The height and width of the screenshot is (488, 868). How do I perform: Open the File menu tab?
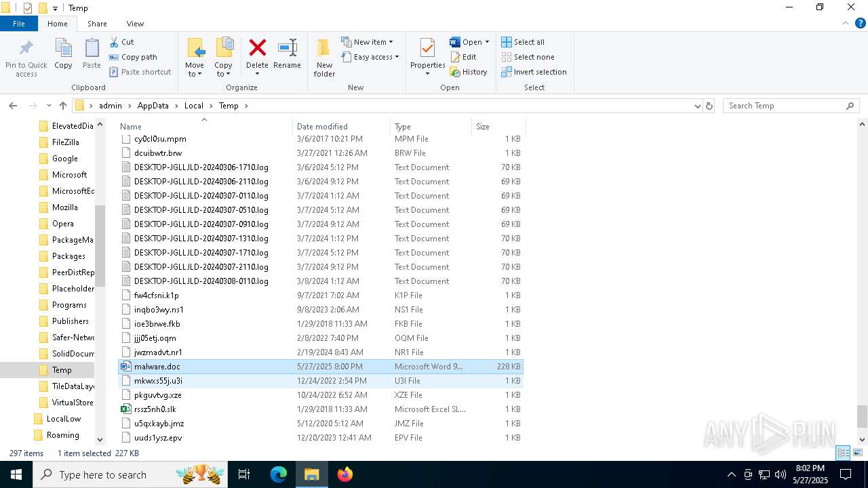(x=19, y=24)
